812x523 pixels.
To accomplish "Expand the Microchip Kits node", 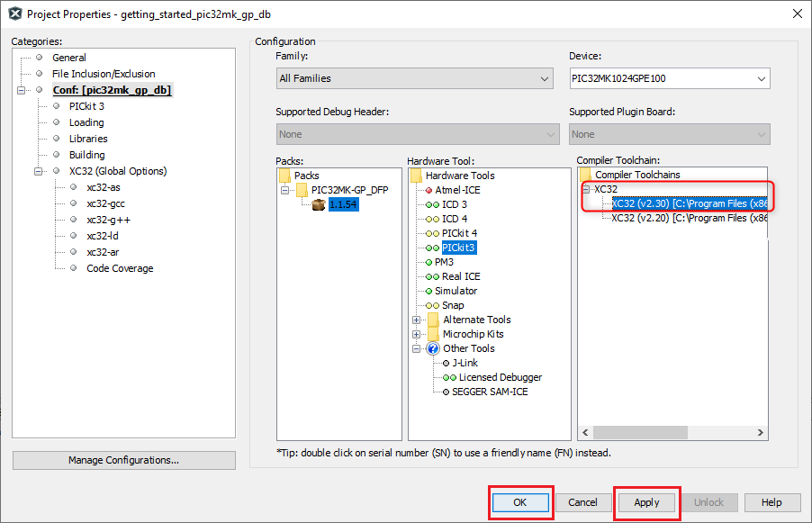I will 417,334.
